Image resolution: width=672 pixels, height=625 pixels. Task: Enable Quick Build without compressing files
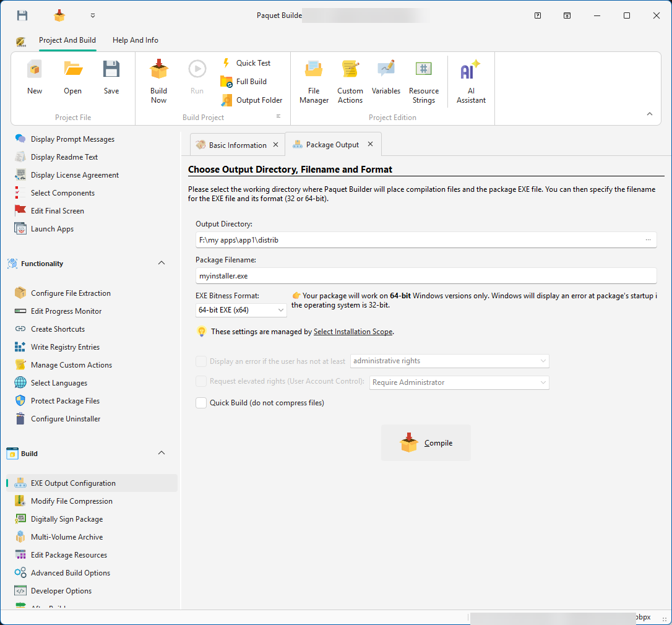click(x=201, y=402)
